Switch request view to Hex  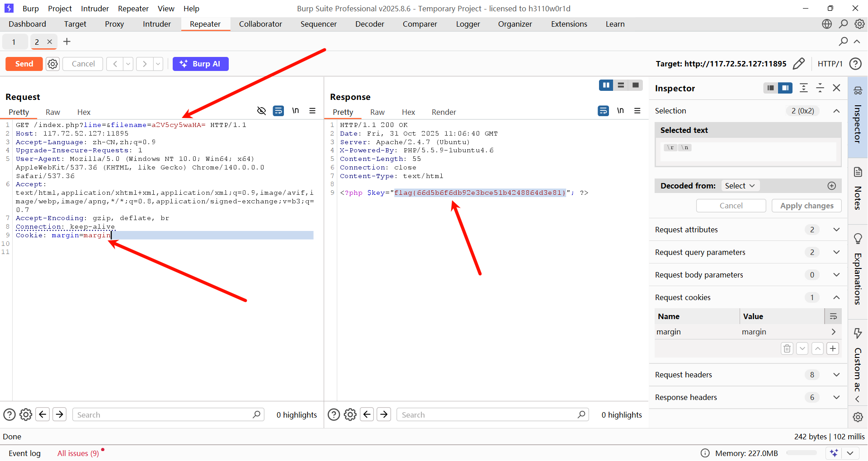[84, 112]
